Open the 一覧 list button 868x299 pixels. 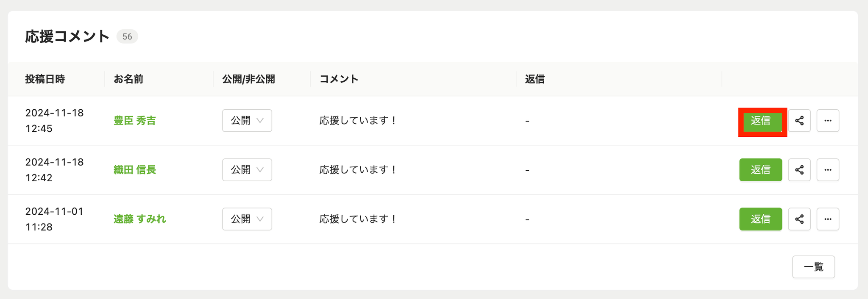pyautogui.click(x=813, y=267)
